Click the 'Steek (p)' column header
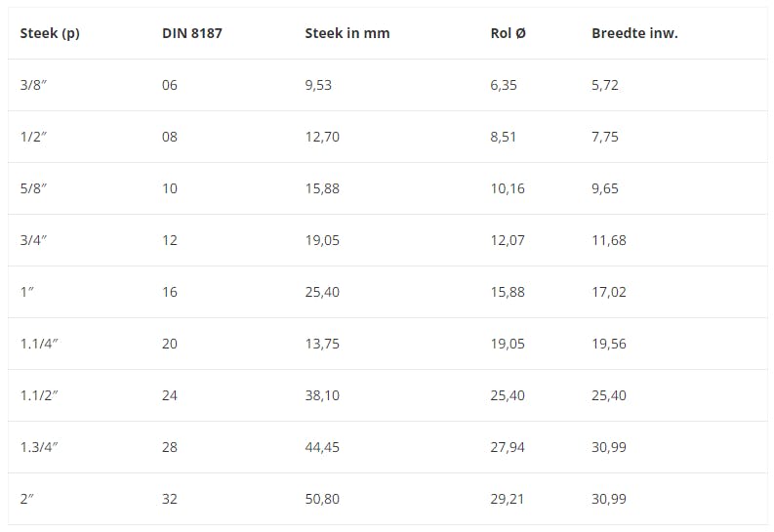Screen dimensions: 774x532 pyautogui.click(x=50, y=33)
